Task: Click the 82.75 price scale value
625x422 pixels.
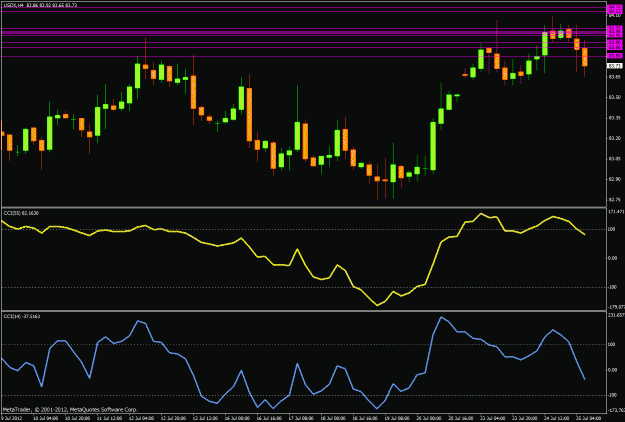Action: (x=614, y=199)
